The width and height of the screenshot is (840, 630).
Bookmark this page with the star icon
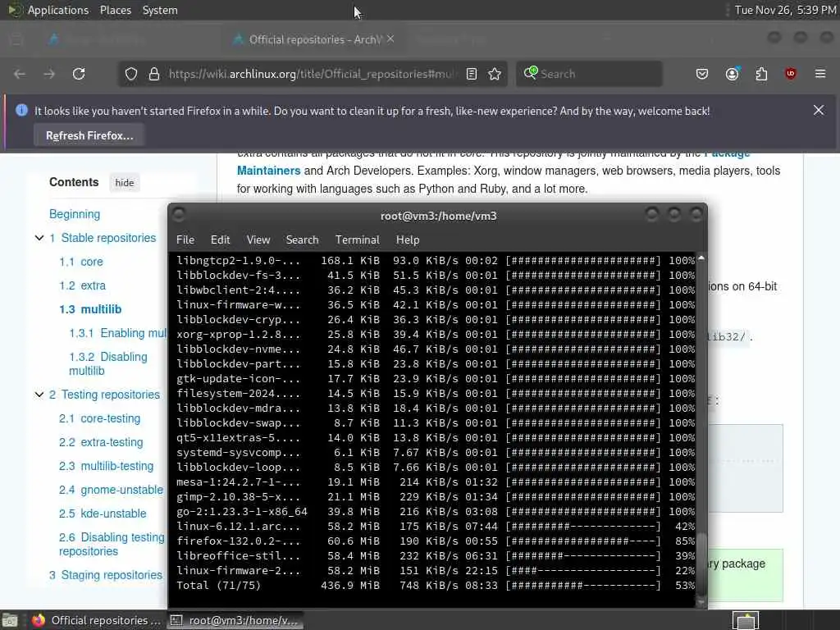495,74
